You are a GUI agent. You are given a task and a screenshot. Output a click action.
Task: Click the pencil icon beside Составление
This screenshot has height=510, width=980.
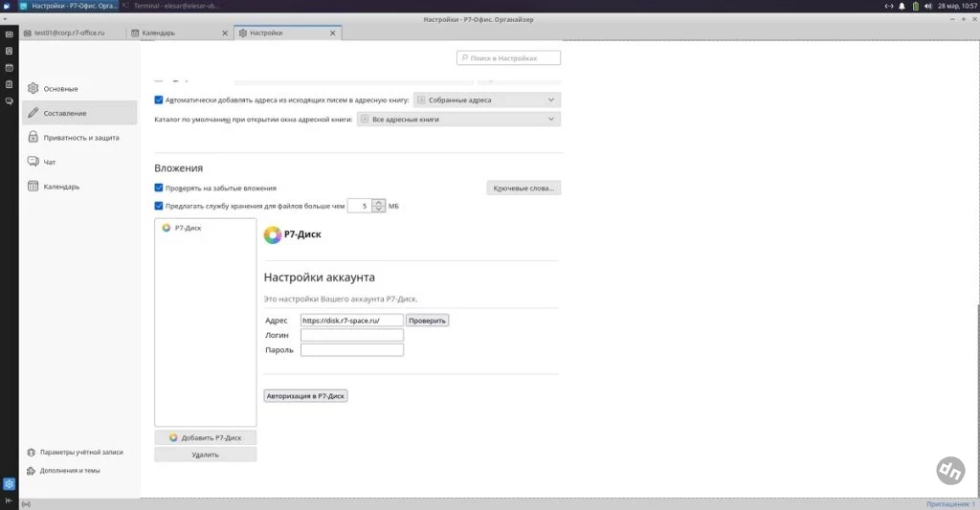33,113
